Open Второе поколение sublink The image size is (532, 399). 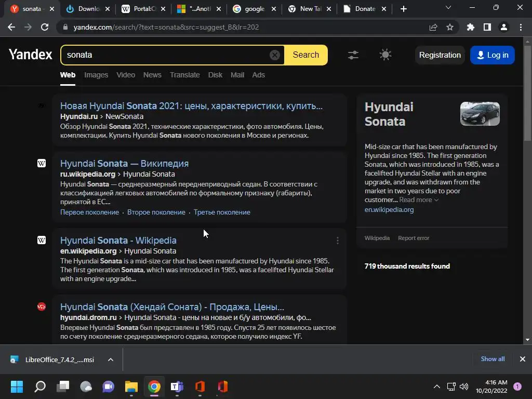tap(156, 212)
